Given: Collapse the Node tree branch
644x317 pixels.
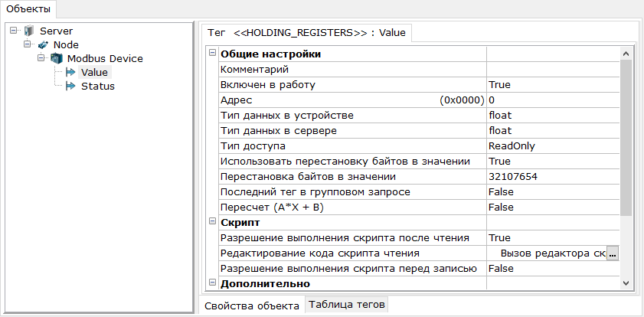Looking at the screenshot, I should coord(27,44).
